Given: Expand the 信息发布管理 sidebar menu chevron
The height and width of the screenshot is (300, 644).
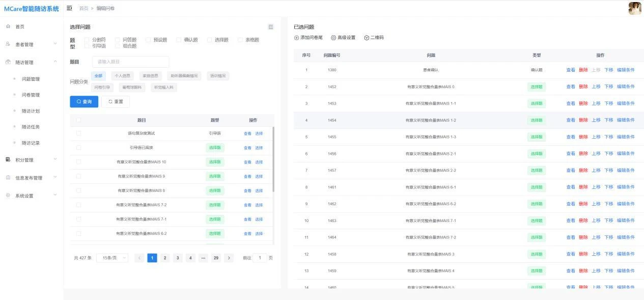Looking at the screenshot, I should pos(55,177).
